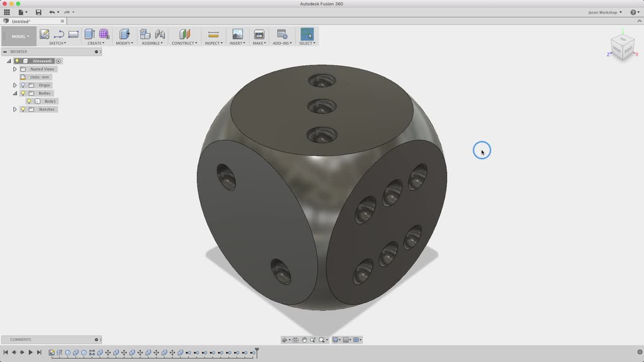Screen dimensions: 644x362
Task: Collapse the Bodies tree node
Action: click(15, 93)
